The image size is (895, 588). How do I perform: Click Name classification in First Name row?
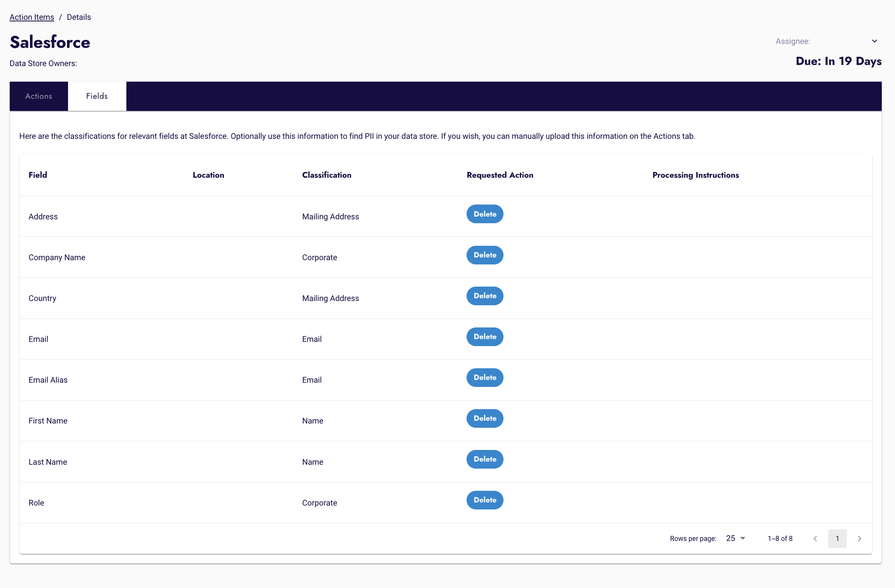[313, 421]
